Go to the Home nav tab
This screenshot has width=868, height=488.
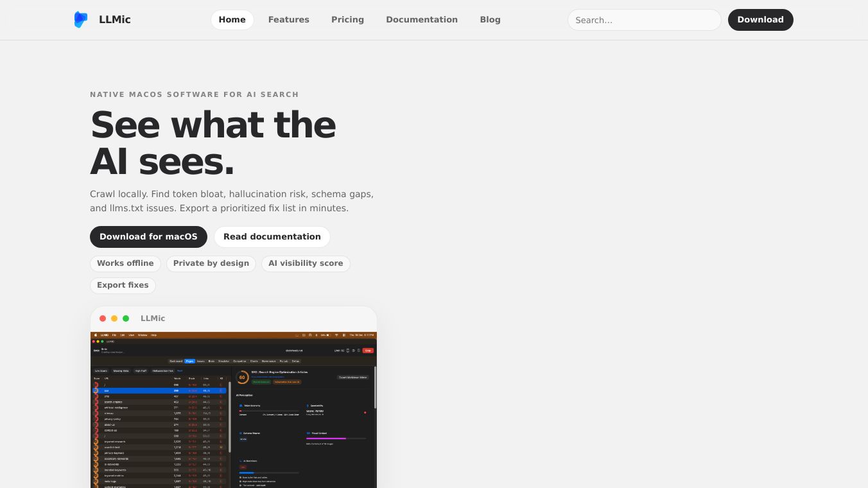point(232,20)
